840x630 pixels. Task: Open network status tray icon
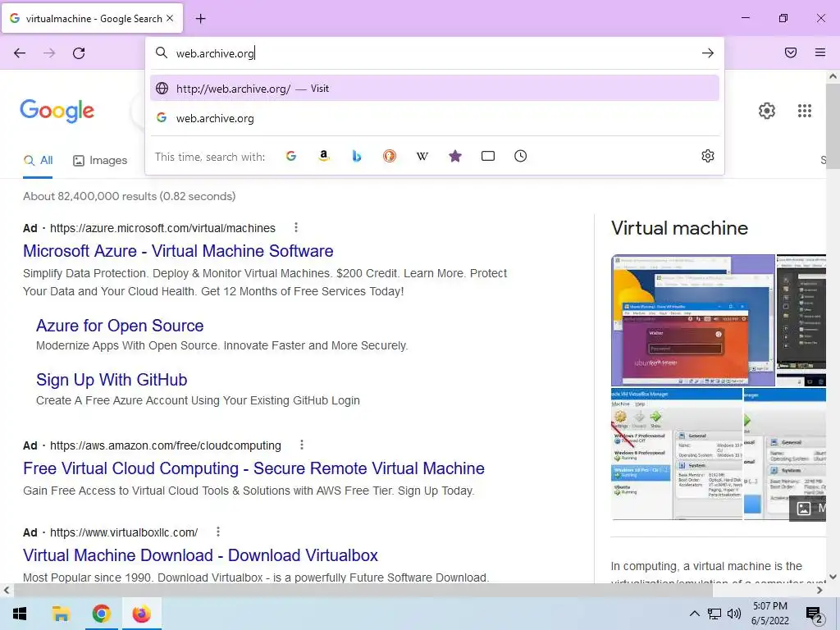[714, 614]
